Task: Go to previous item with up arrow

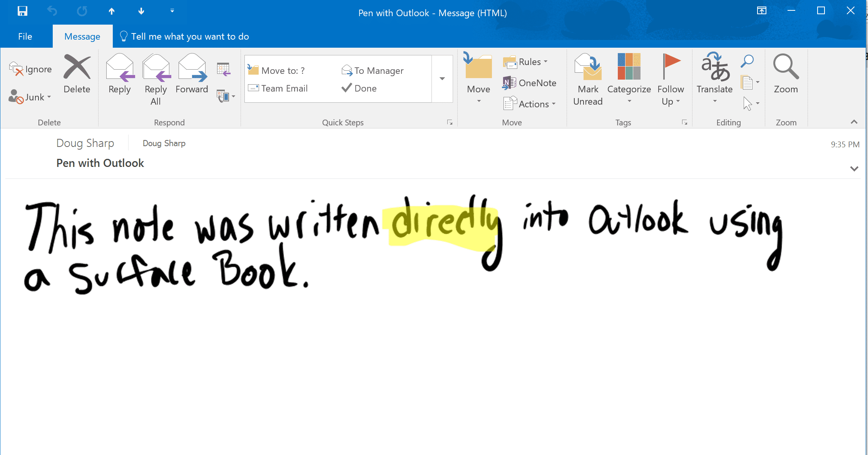Action: click(x=112, y=11)
